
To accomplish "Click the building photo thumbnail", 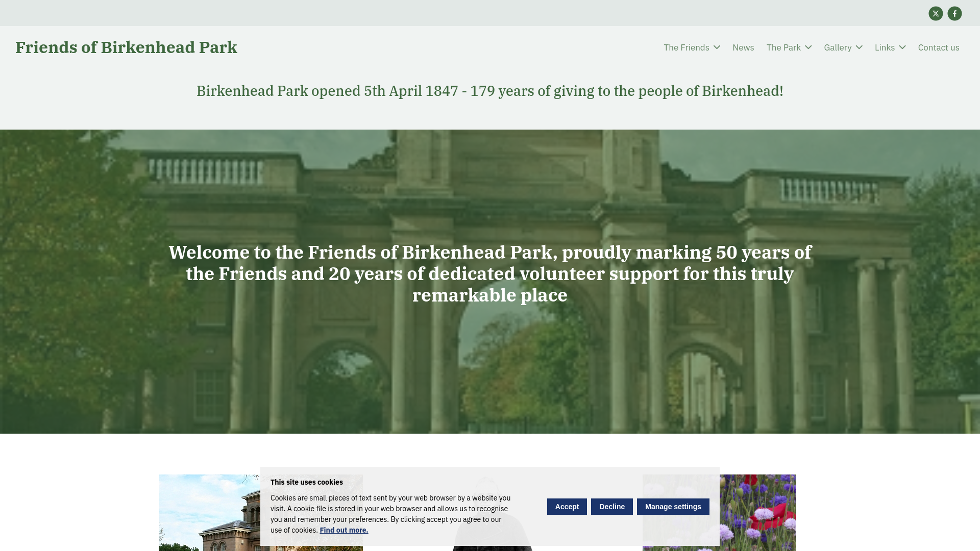I will point(209,513).
